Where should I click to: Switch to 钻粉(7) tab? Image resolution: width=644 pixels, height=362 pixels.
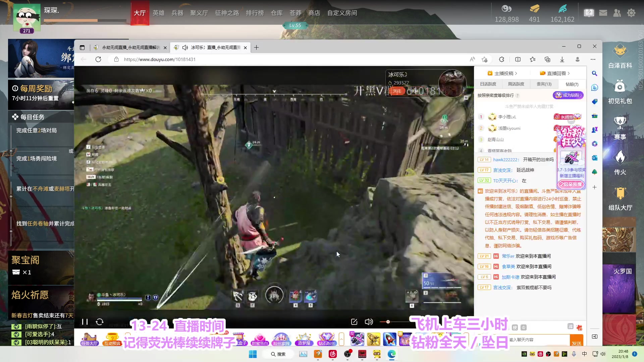point(572,84)
